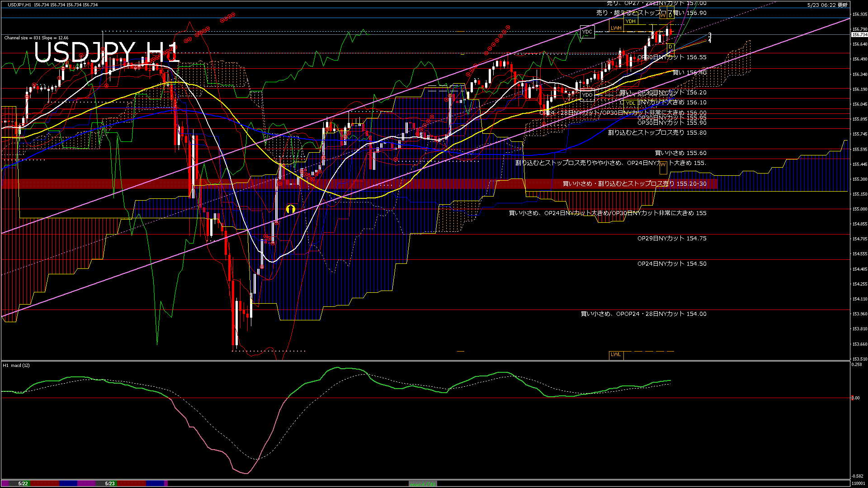Image resolution: width=868 pixels, height=488 pixels.
Task: Select the OP29日NYカット 154.75 label
Action: [x=671, y=239]
